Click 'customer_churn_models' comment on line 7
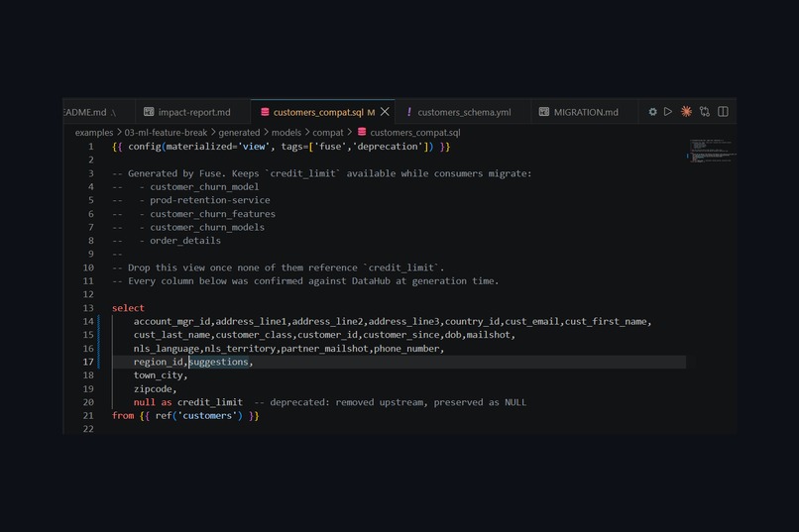The height and width of the screenshot is (532, 799). coord(207,227)
